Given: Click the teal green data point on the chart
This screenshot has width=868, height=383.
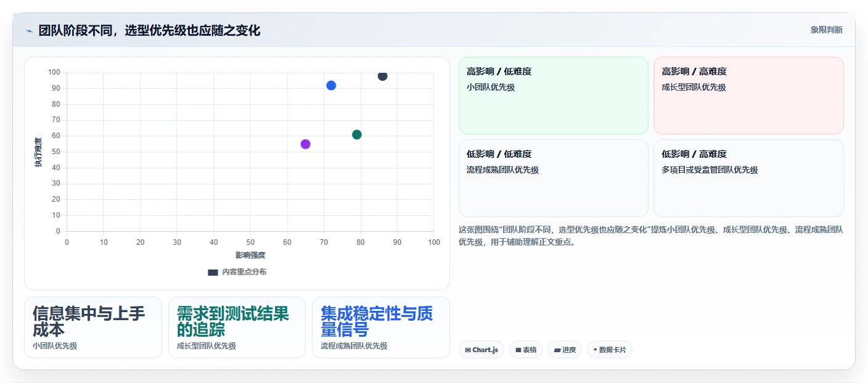Looking at the screenshot, I should 357,134.
